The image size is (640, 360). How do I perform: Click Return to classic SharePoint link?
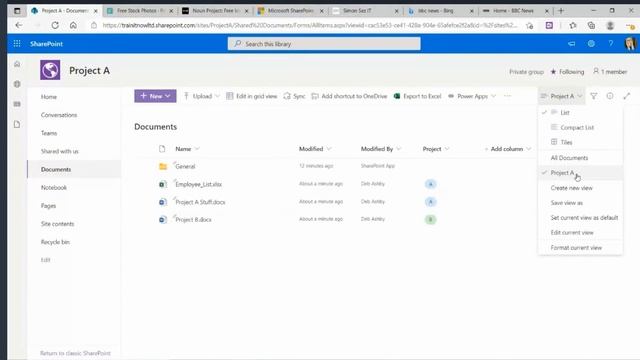point(75,353)
